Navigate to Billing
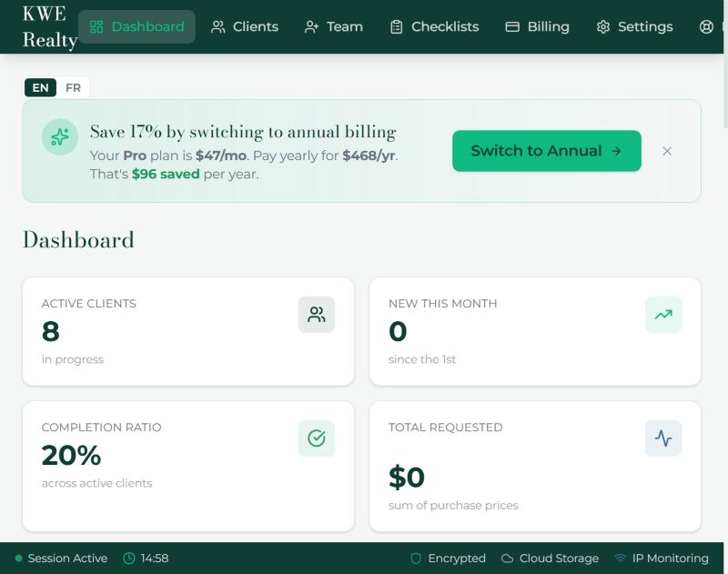 click(538, 27)
